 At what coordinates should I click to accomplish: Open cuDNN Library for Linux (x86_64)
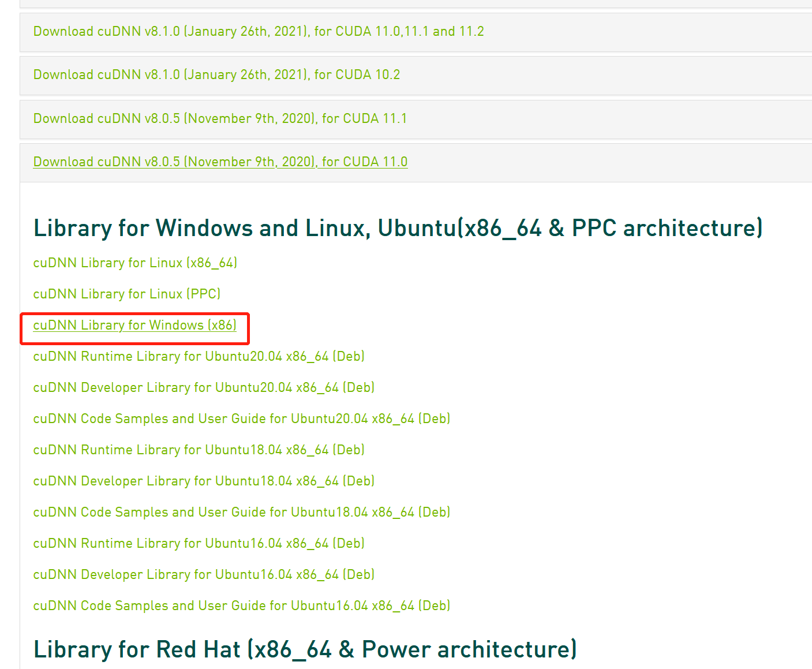click(135, 263)
